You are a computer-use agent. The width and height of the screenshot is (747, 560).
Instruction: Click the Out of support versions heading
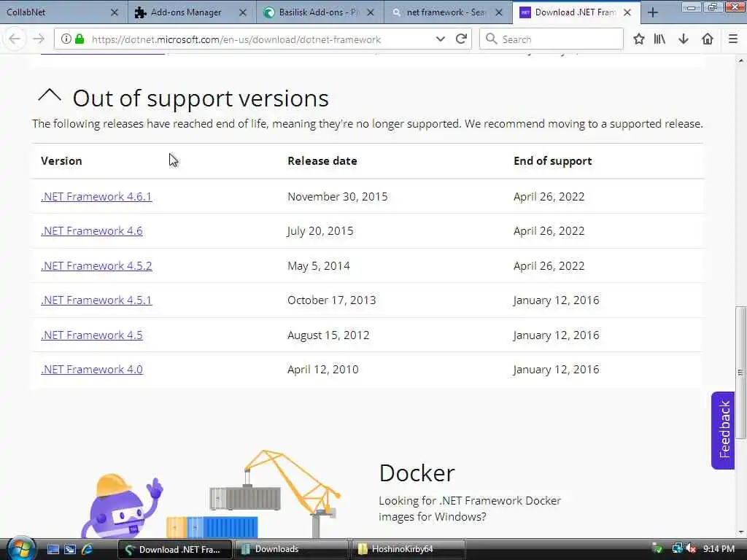pyautogui.click(x=201, y=98)
